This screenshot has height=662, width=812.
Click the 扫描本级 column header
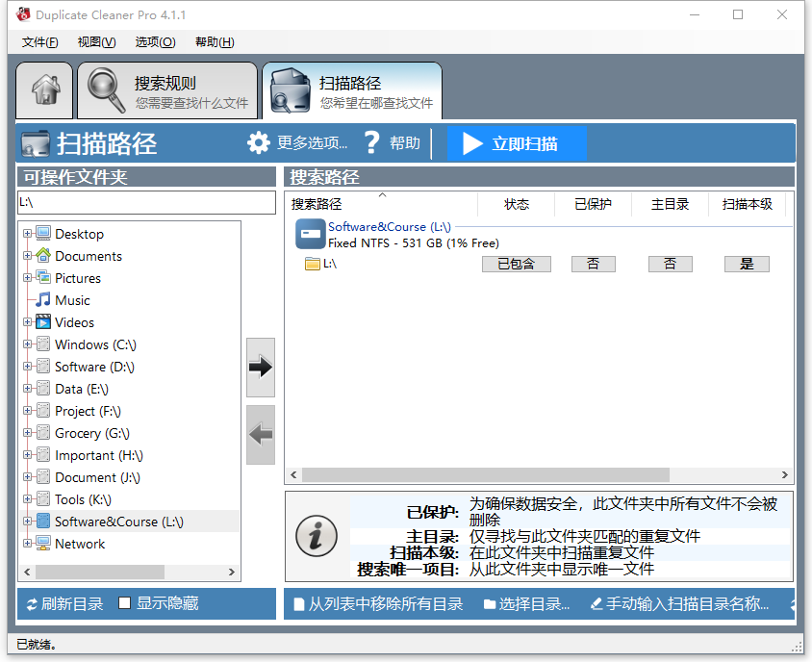click(747, 204)
